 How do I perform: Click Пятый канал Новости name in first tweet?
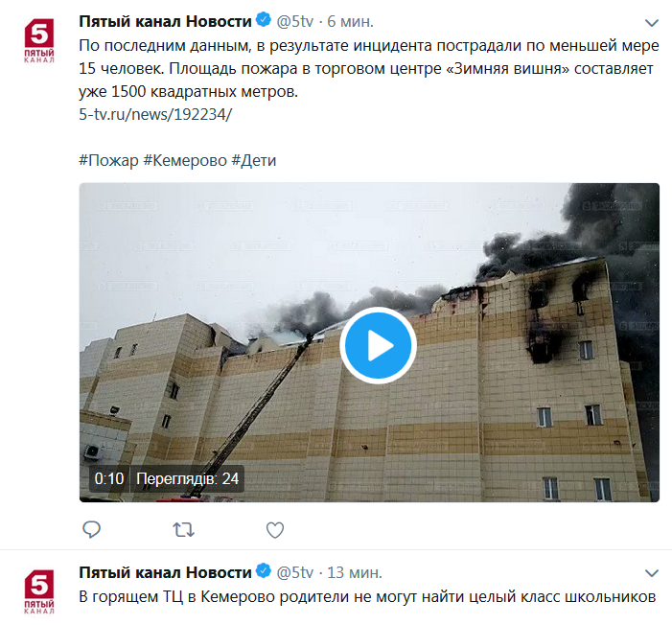(x=165, y=21)
